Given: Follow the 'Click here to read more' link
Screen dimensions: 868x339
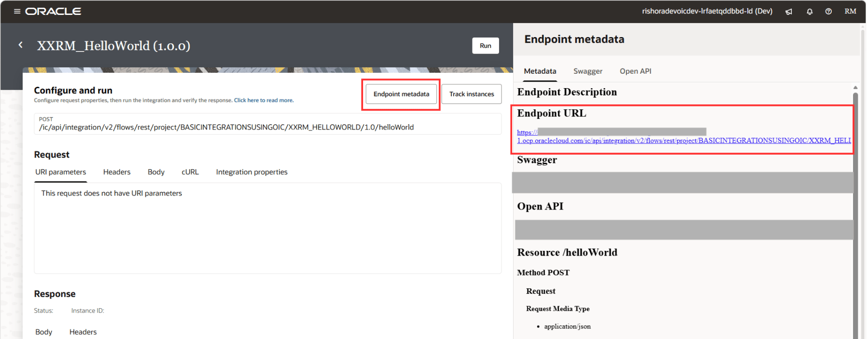Looking at the screenshot, I should pos(263,101).
